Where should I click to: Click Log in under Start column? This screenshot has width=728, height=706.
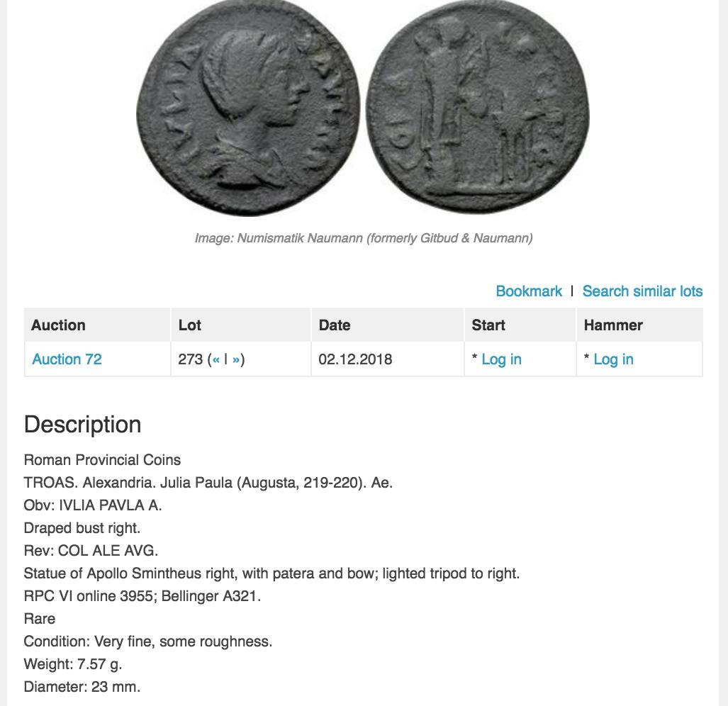(x=501, y=359)
